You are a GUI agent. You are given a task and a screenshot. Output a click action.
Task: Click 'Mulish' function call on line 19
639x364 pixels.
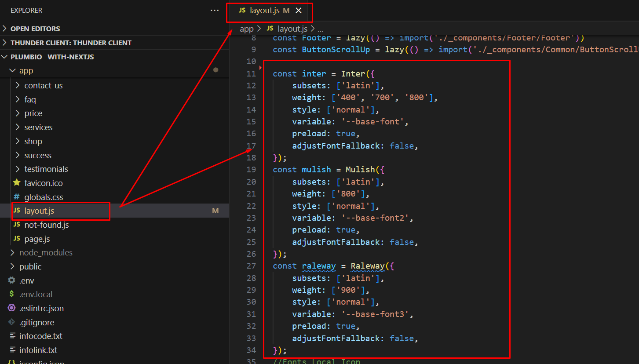point(360,170)
